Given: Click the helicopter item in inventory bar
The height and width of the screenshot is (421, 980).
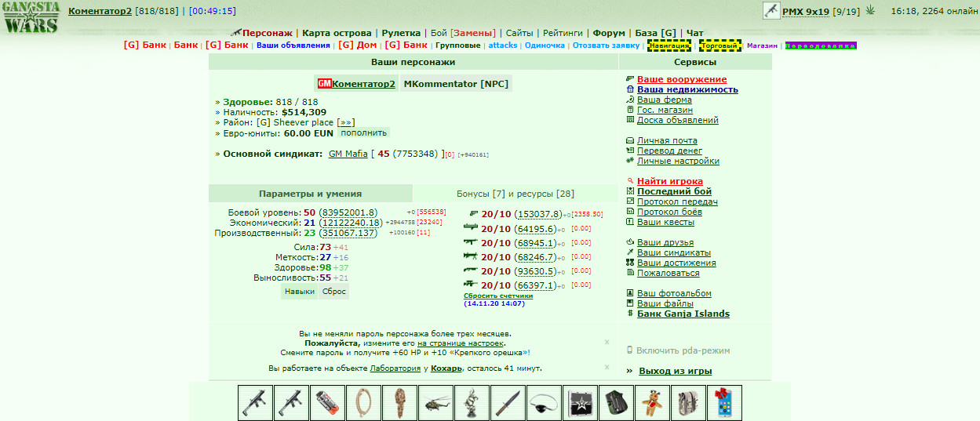Looking at the screenshot, I should (435, 403).
